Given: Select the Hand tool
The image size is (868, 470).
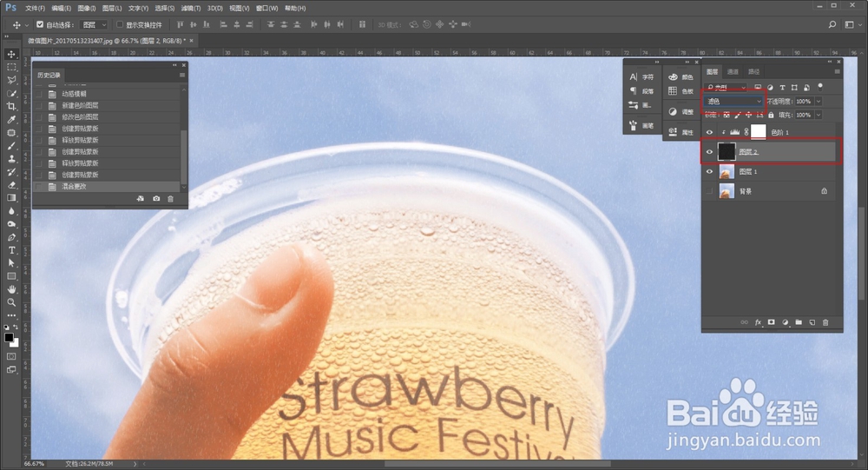Looking at the screenshot, I should pos(11,289).
